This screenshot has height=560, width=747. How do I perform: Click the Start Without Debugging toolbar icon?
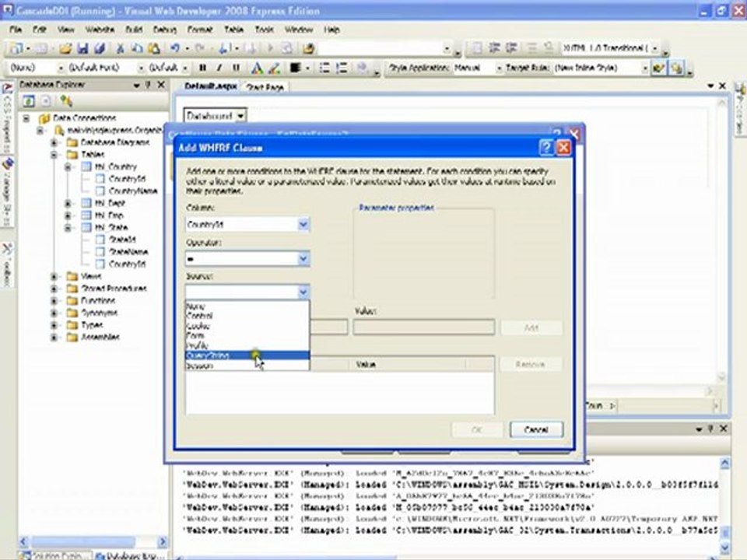(x=270, y=48)
